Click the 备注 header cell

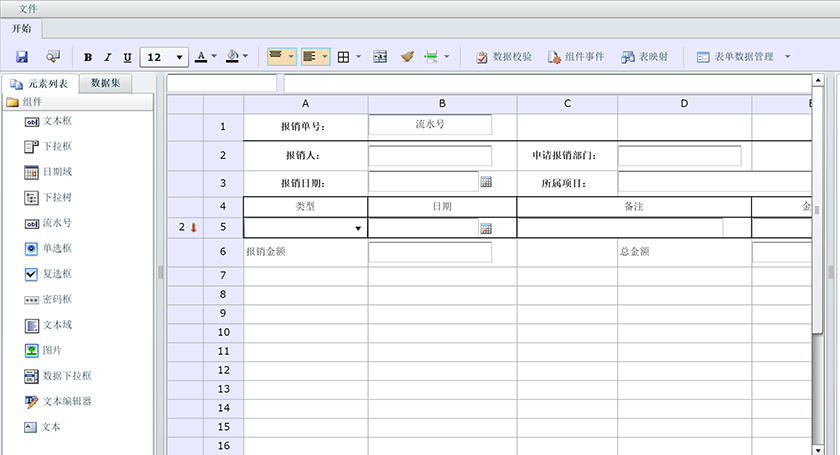click(634, 207)
